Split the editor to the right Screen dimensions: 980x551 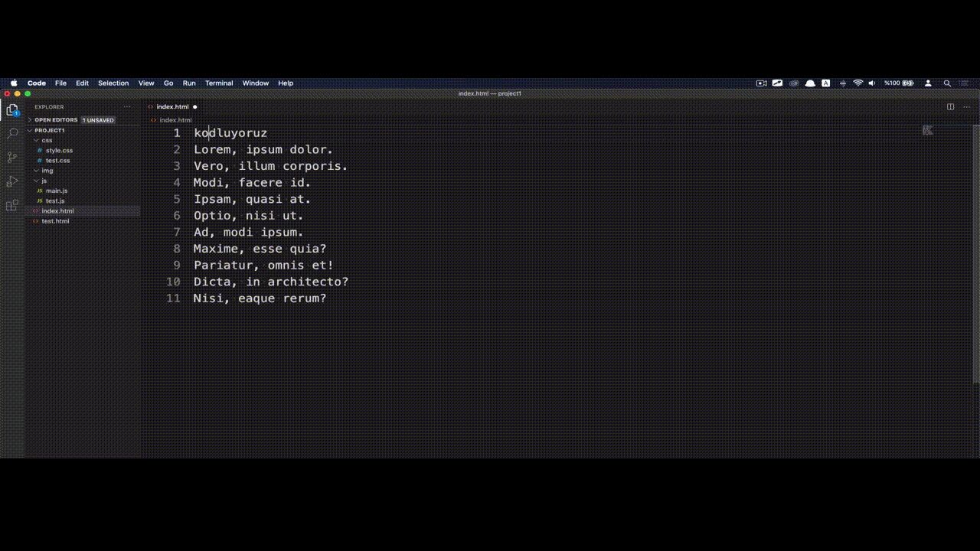tap(950, 107)
